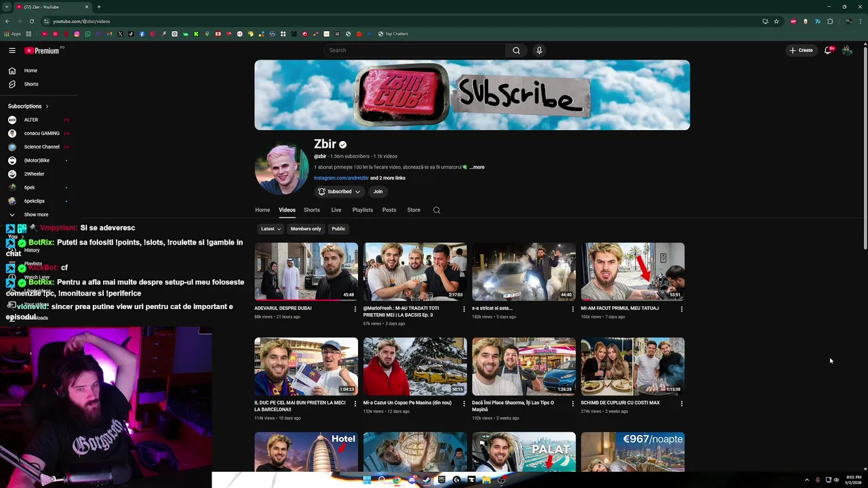Click the Zbir channel profile picture
The image size is (868, 488).
pyautogui.click(x=281, y=168)
